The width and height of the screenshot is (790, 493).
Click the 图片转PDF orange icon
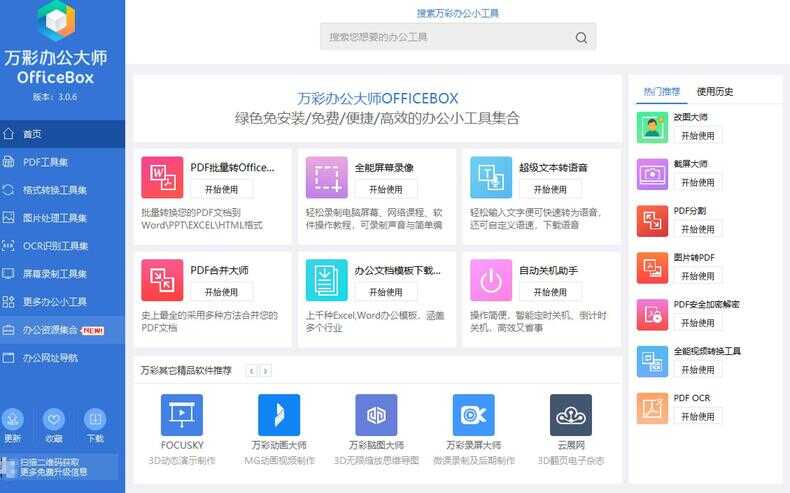click(652, 268)
